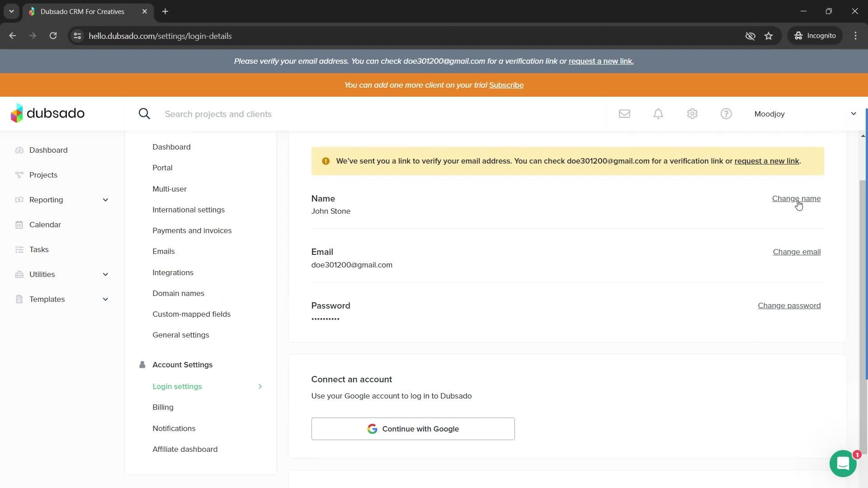Select Dashboard in settings menu

tap(171, 147)
